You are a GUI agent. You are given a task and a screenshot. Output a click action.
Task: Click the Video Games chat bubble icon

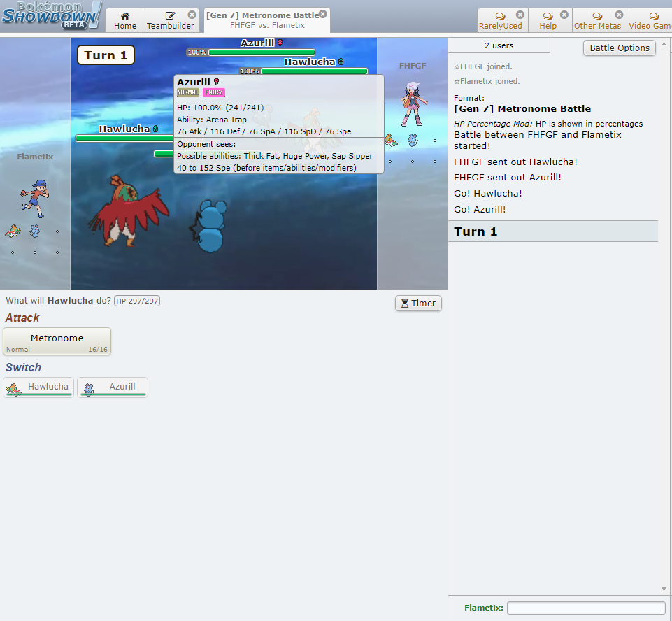[x=654, y=16]
